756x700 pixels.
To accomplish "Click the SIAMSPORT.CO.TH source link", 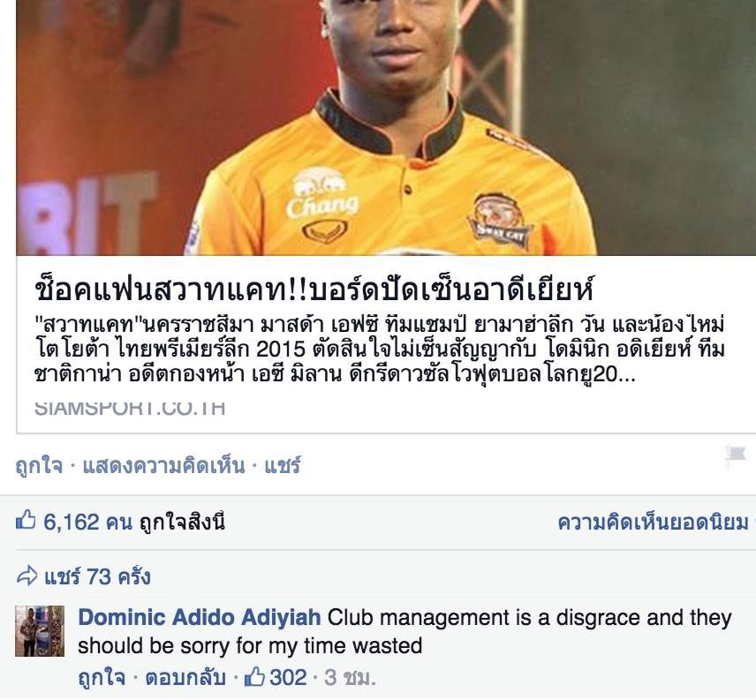I will pyautogui.click(x=130, y=408).
